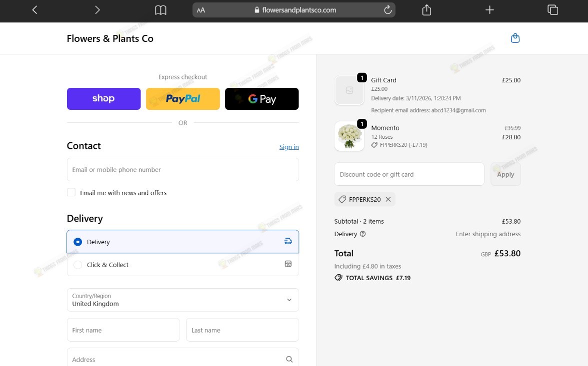Remove the FPPERKS20 discount code
The image size is (588, 366).
(388, 199)
